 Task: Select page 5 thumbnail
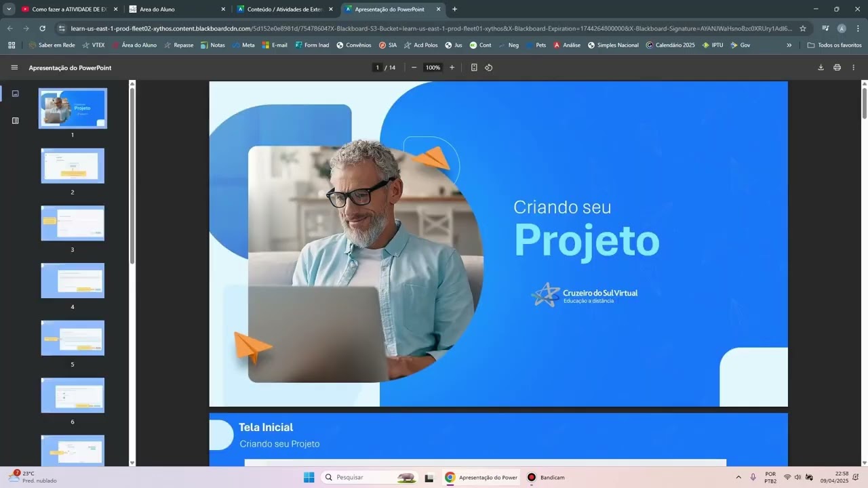73,338
